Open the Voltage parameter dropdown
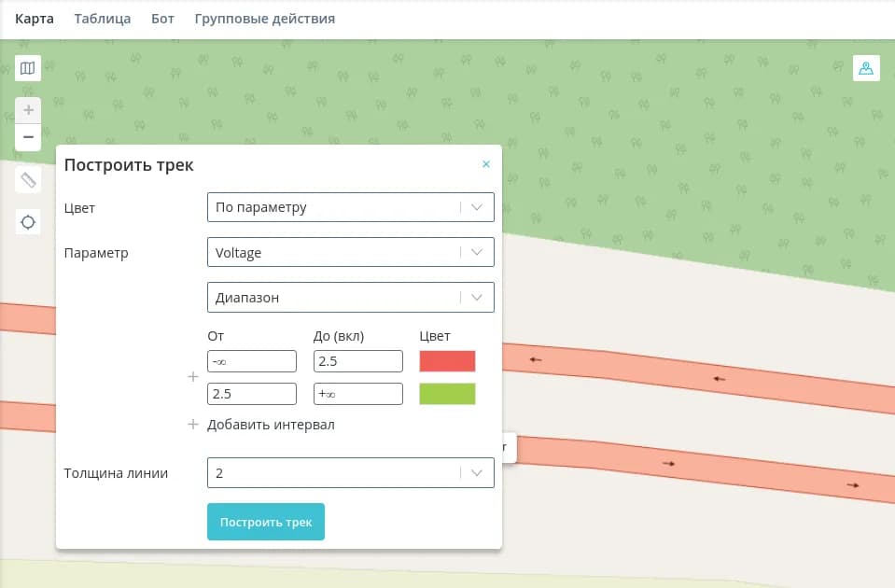This screenshot has height=588, width=895. [x=350, y=252]
